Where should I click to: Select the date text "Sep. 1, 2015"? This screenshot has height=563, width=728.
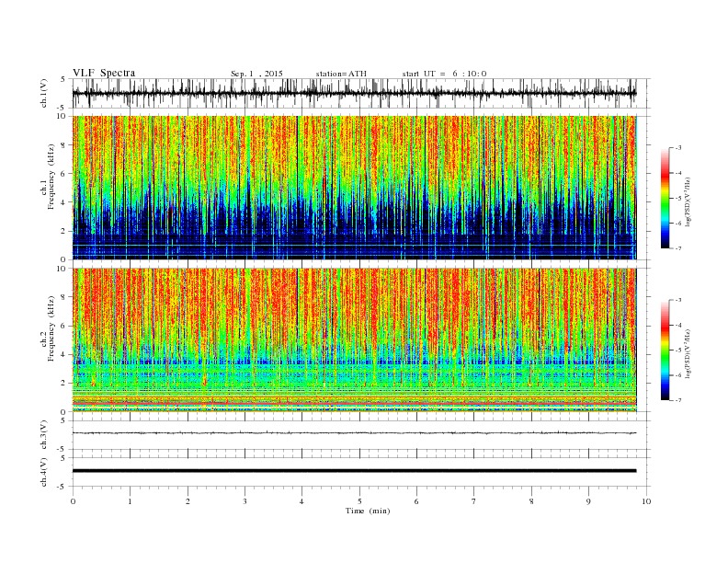256,74
